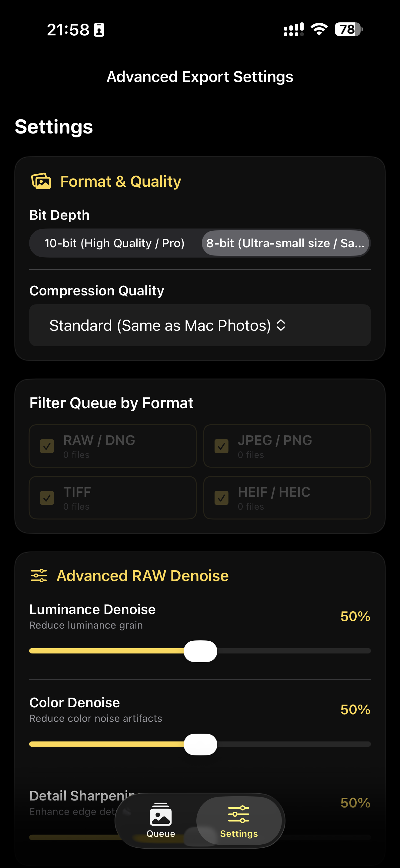Open the Compression Quality dropdown
Screen dimensions: 400x868
(200, 325)
